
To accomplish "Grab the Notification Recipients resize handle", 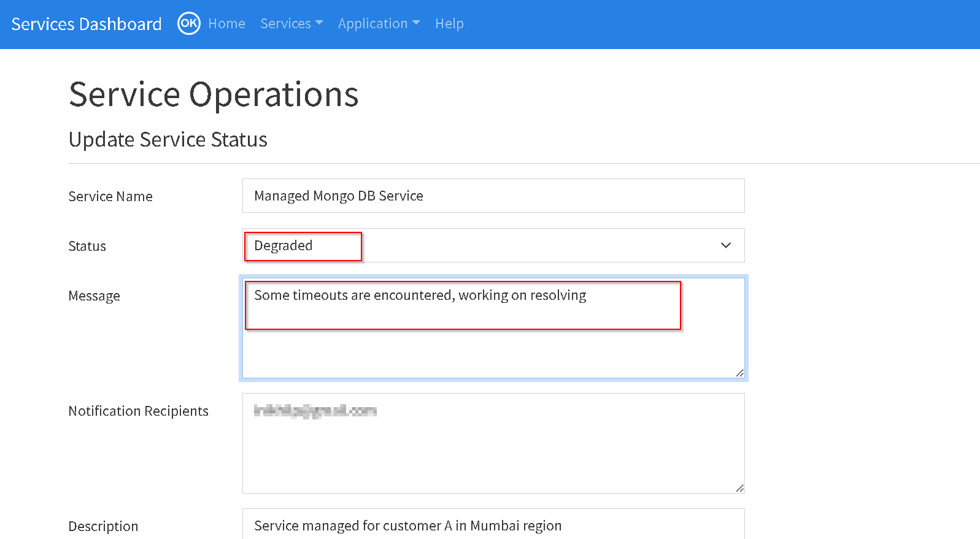I will click(x=740, y=488).
